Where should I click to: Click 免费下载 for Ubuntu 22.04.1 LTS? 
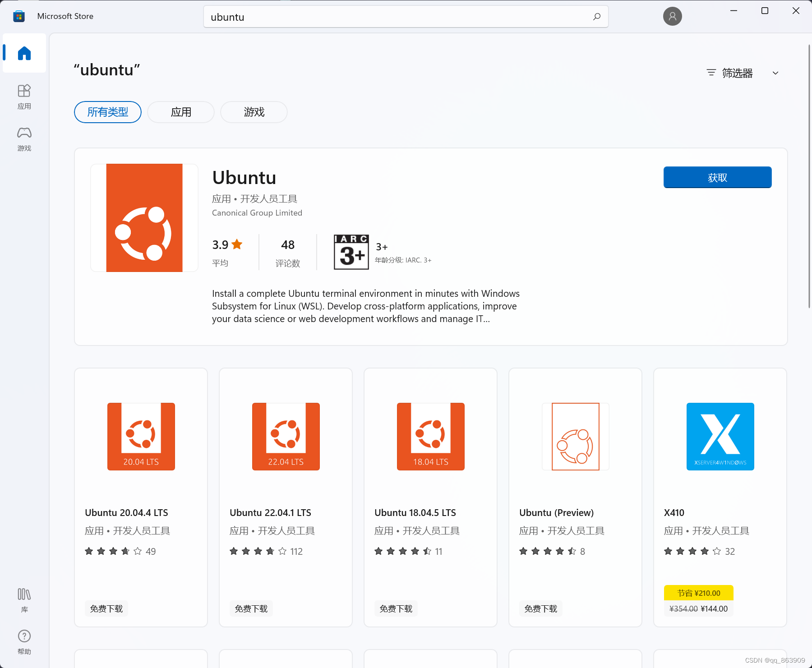tap(251, 608)
